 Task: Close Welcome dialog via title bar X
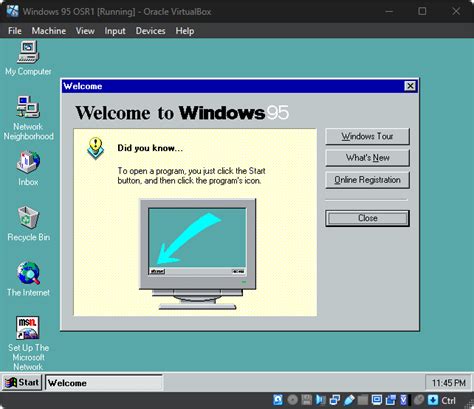point(410,86)
